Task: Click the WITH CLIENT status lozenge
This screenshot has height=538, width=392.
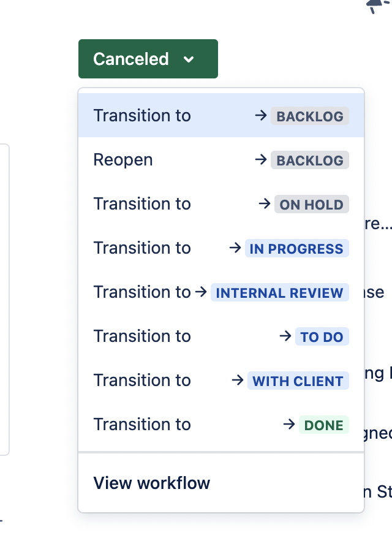Action: pos(298,381)
